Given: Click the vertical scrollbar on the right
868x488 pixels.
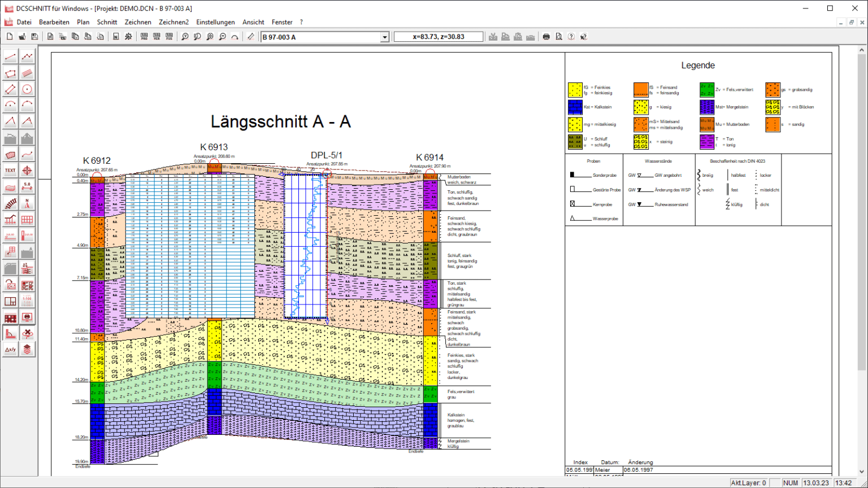Looking at the screenshot, I should 862,260.
